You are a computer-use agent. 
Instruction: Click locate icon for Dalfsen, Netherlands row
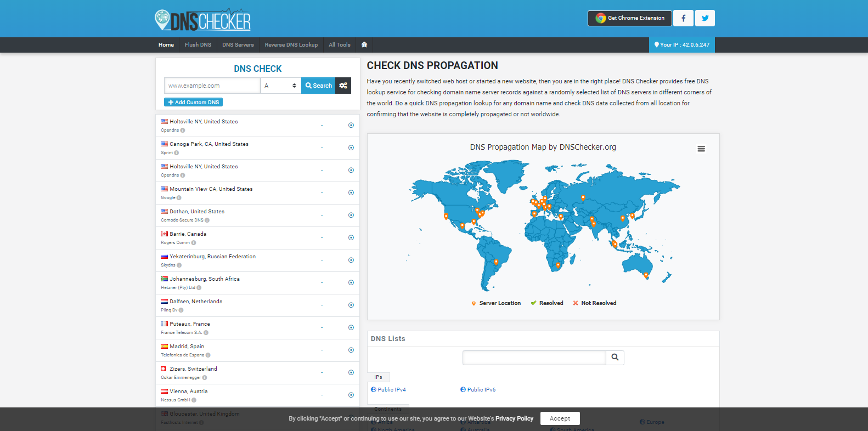[351, 305]
